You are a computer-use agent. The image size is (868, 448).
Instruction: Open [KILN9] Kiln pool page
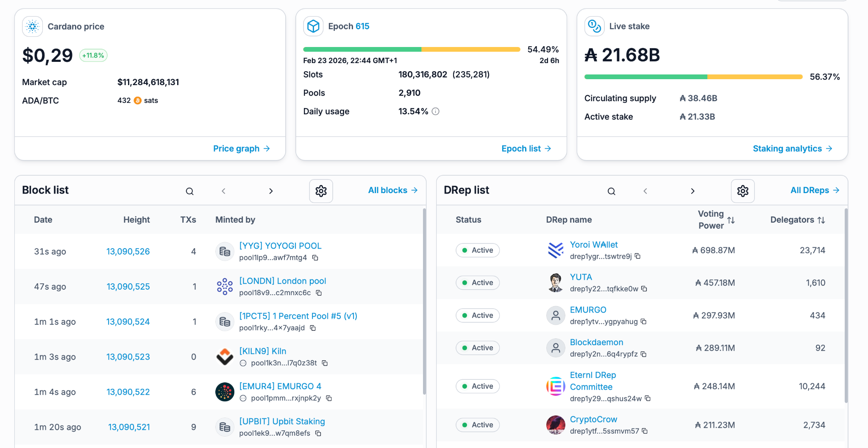pyautogui.click(x=263, y=351)
